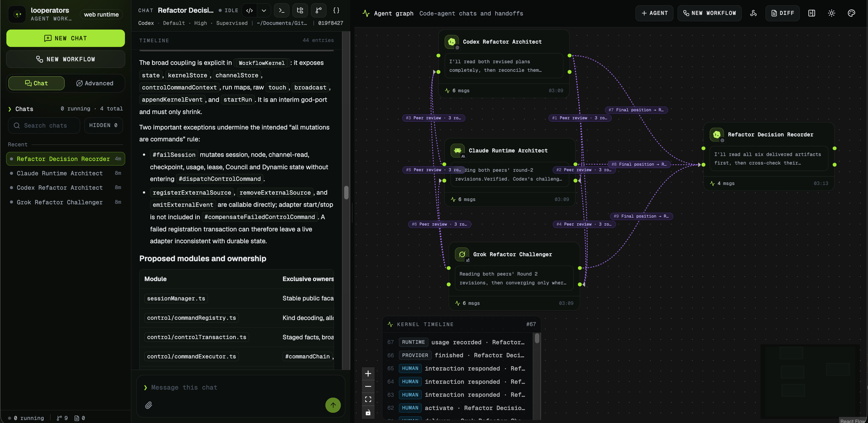Screen dimensions: 868x423
Task: Zoom out the graph with minus button
Action: pyautogui.click(x=368, y=386)
